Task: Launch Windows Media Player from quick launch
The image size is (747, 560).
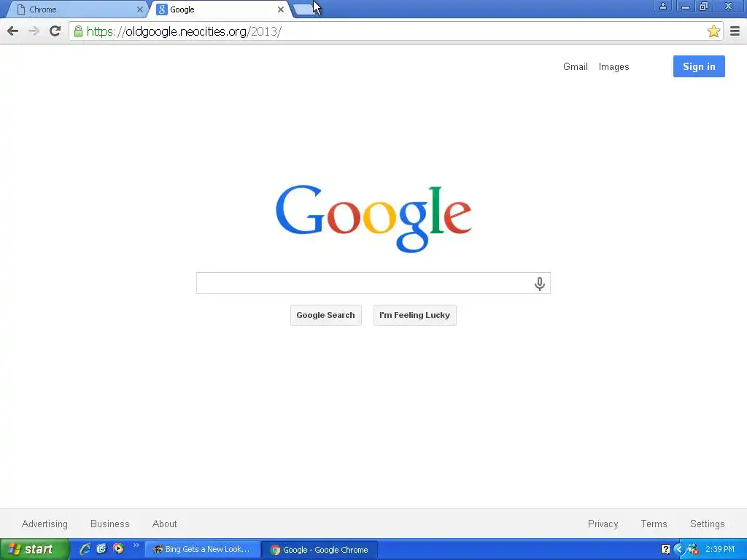Action: (x=118, y=549)
